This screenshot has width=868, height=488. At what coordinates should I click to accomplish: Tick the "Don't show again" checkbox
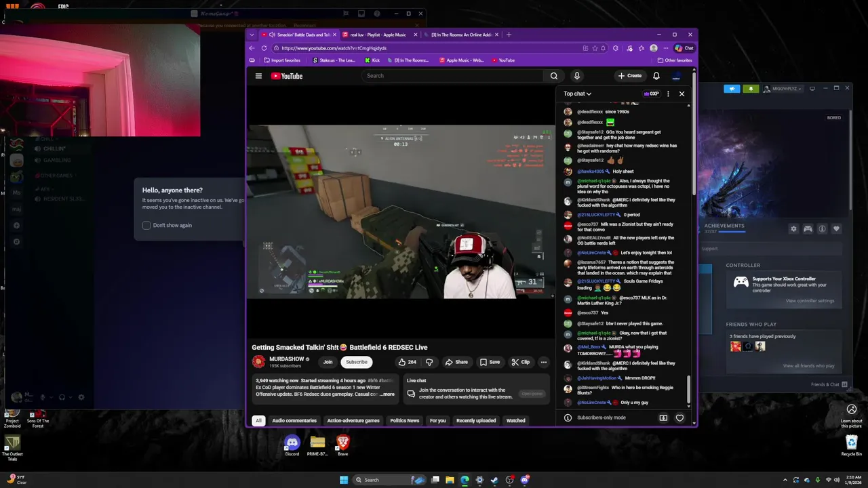pyautogui.click(x=146, y=225)
